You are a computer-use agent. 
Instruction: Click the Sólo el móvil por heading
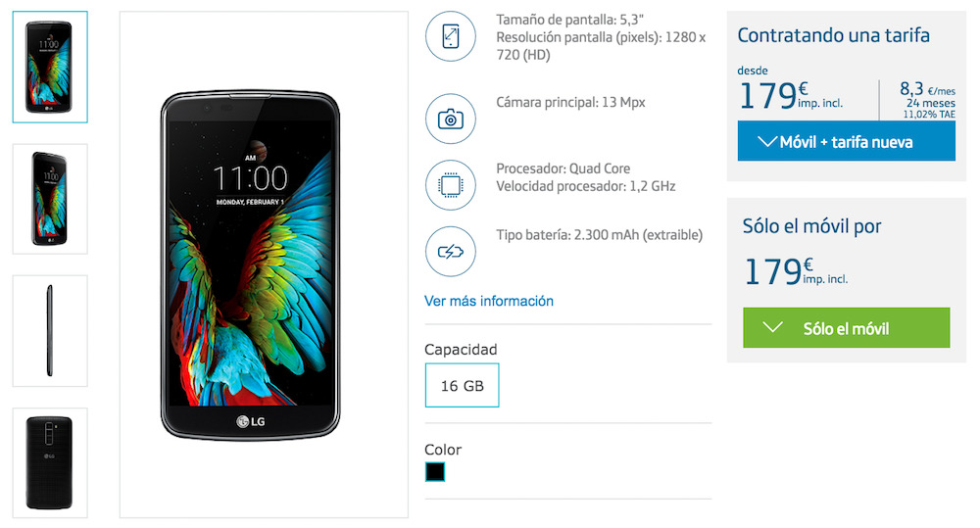tap(811, 226)
